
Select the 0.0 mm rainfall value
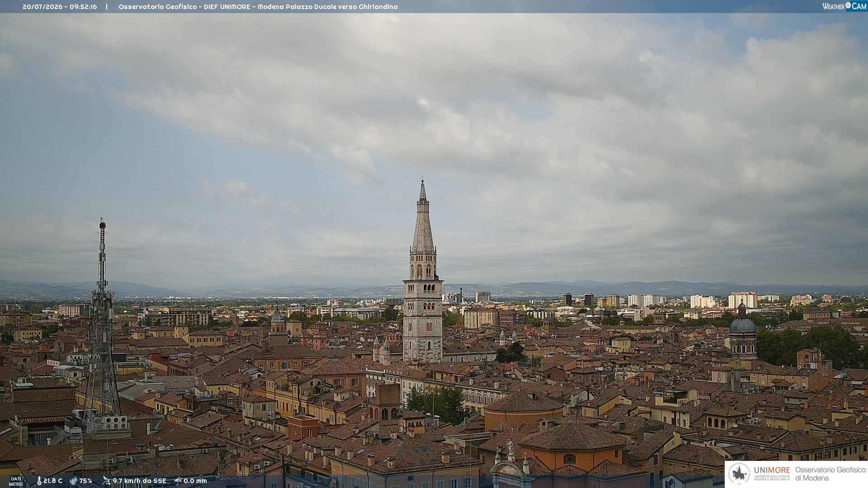point(195,481)
